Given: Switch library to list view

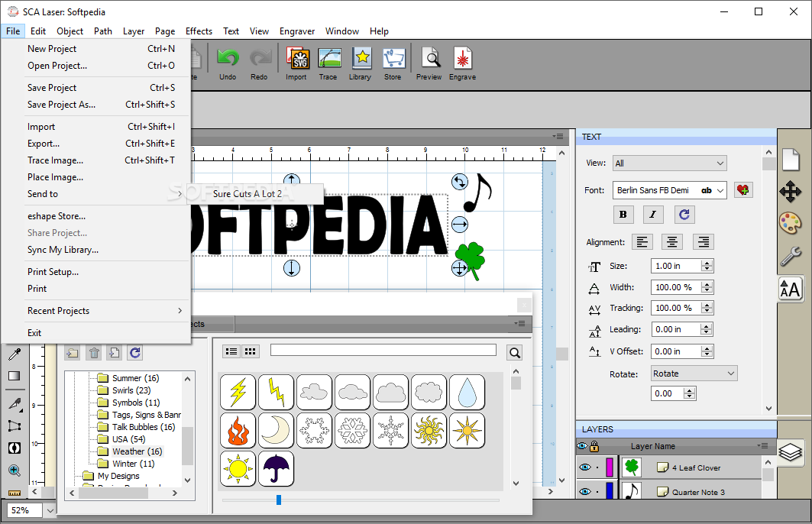Looking at the screenshot, I should tap(231, 351).
